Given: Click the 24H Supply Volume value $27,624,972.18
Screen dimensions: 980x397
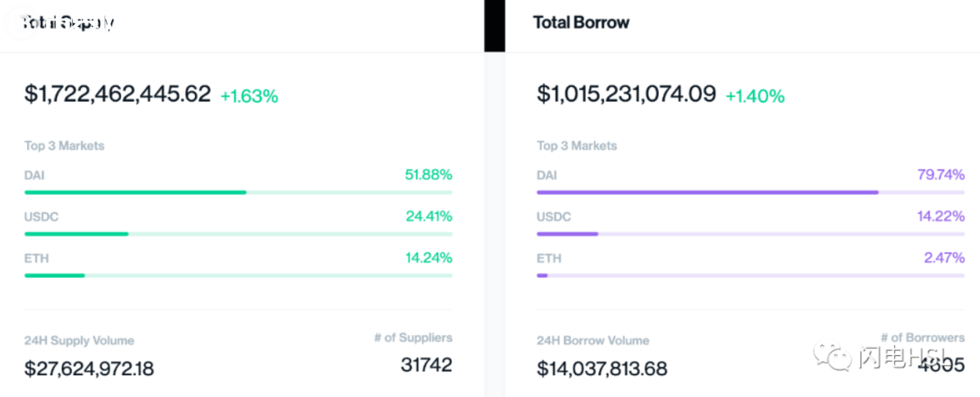Looking at the screenshot, I should pyautogui.click(x=89, y=369).
